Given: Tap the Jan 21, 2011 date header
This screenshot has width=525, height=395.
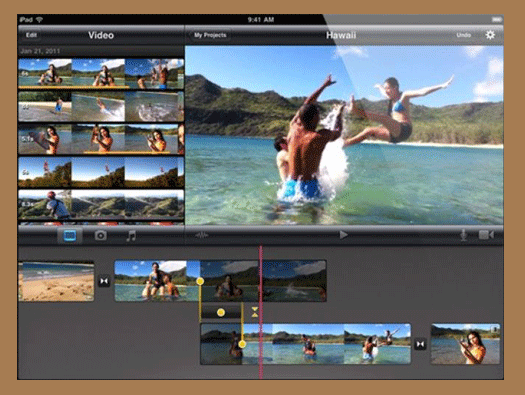Looking at the screenshot, I should tap(40, 51).
